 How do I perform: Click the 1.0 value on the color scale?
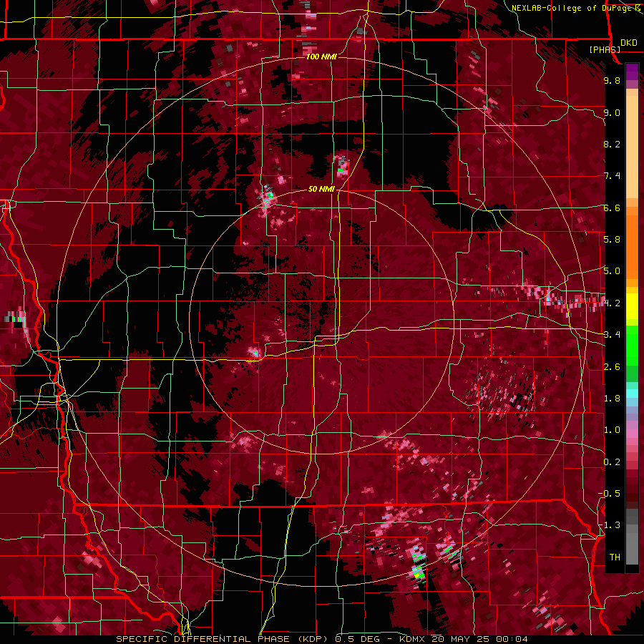(x=612, y=430)
